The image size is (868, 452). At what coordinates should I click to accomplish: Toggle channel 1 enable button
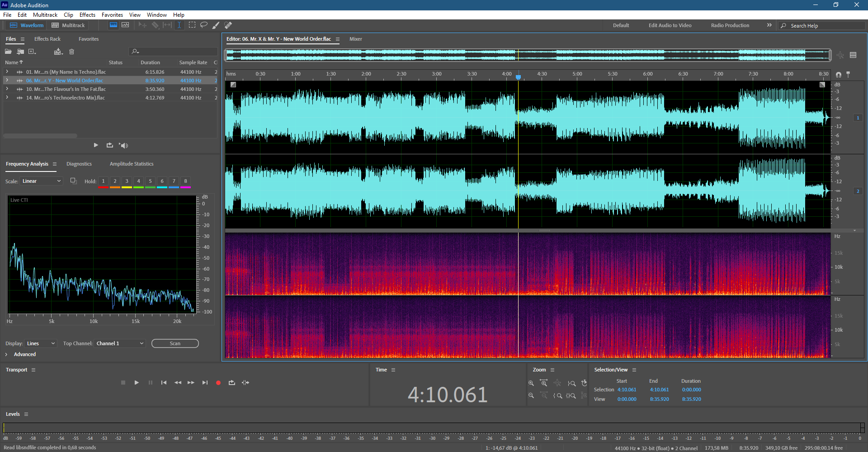coord(858,118)
